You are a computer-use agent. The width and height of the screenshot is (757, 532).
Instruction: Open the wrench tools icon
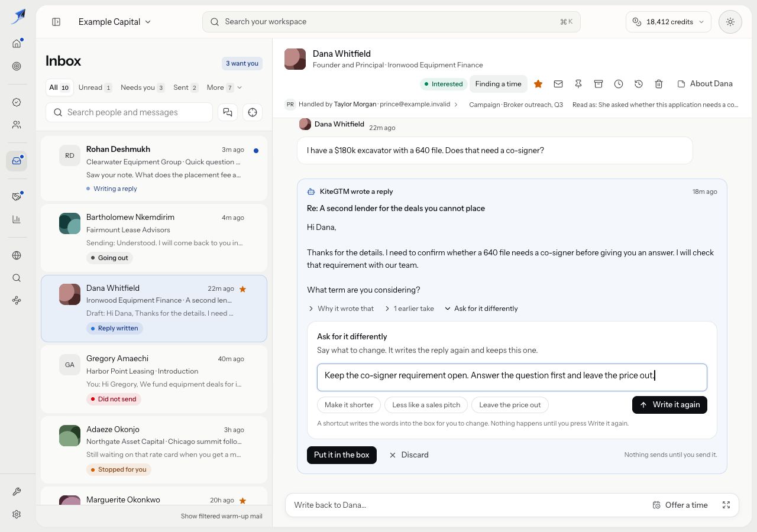pyautogui.click(x=17, y=492)
